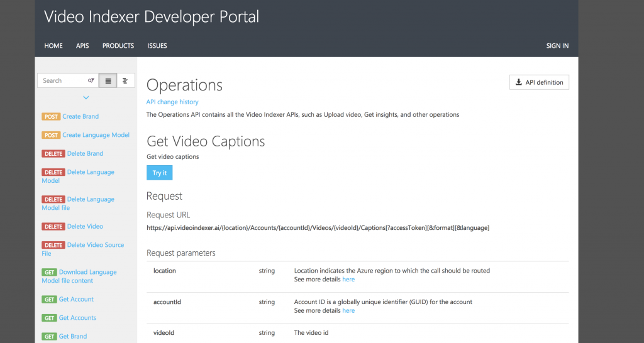The width and height of the screenshot is (644, 343).
Task: Open the PRODUCTS menu item
Action: point(118,45)
